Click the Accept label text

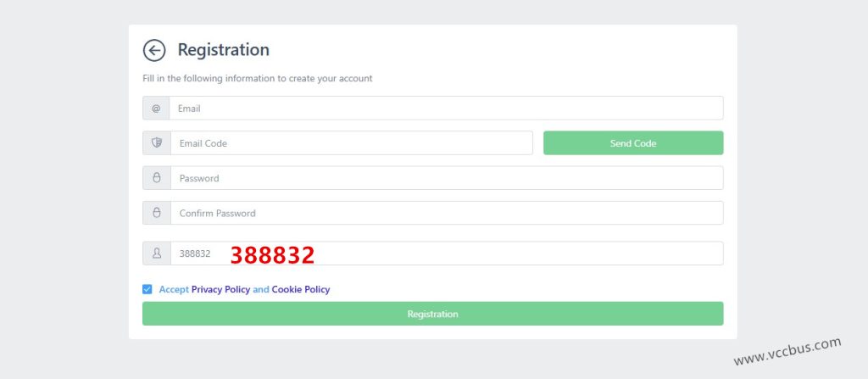point(174,289)
